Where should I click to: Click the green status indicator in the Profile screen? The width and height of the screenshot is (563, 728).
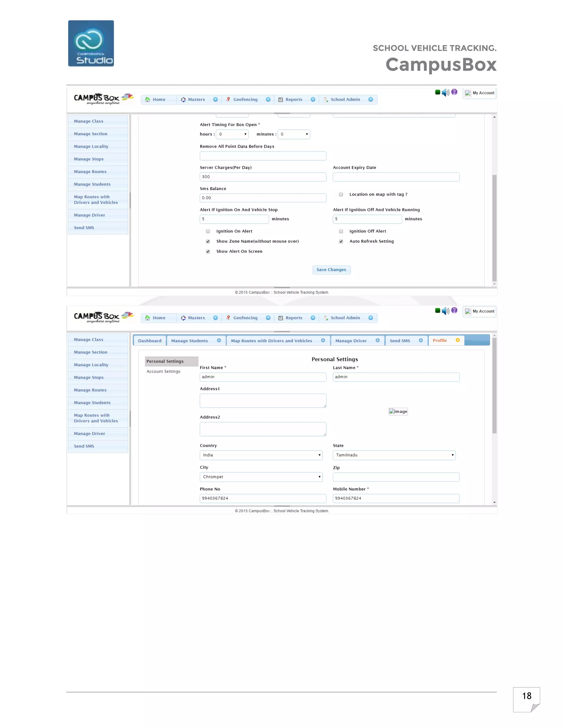point(438,310)
